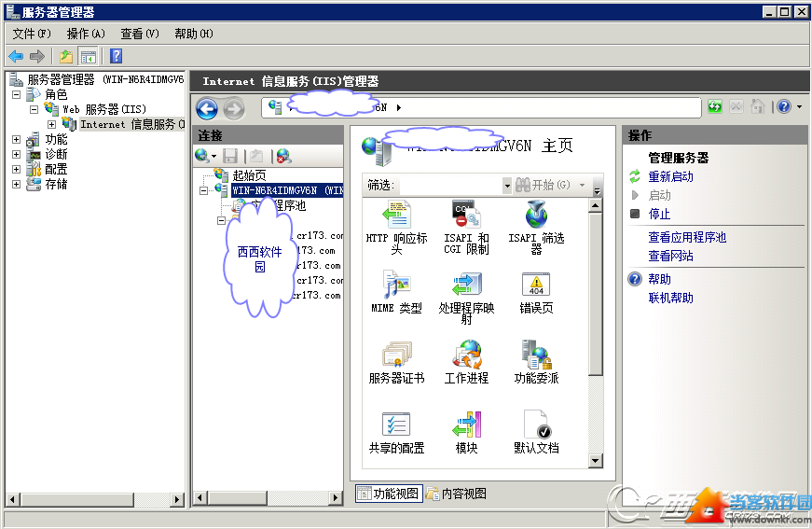Expand the 功能 tree node

pyautogui.click(x=17, y=139)
